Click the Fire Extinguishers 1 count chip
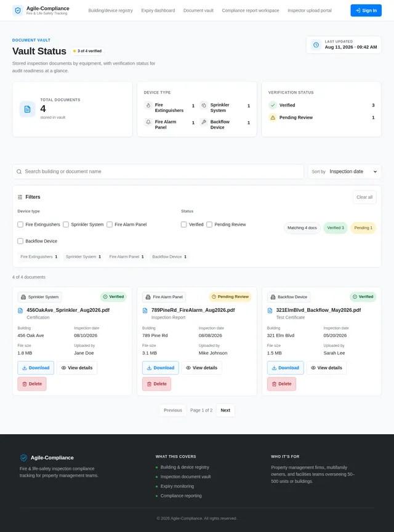394x532 pixels. (39, 257)
